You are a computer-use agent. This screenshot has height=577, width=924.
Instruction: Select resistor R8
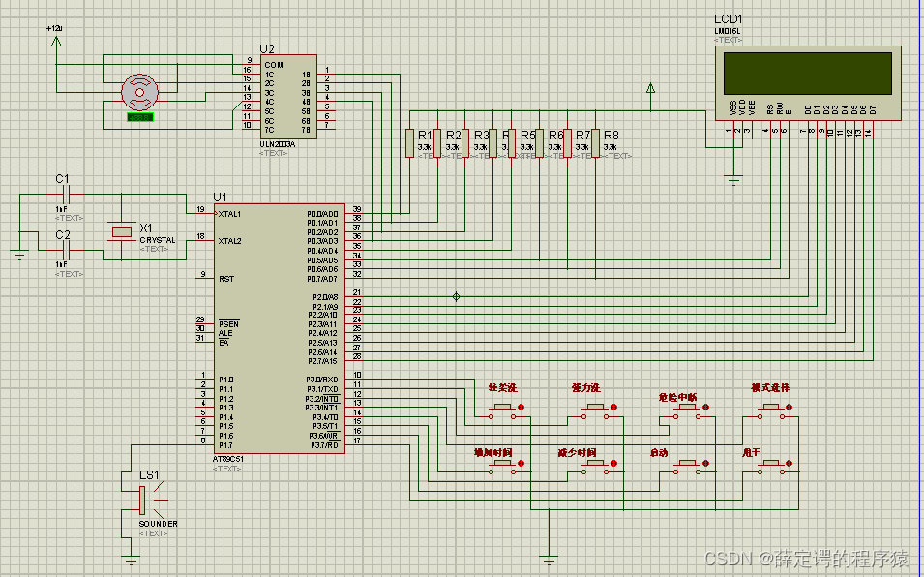[595, 143]
